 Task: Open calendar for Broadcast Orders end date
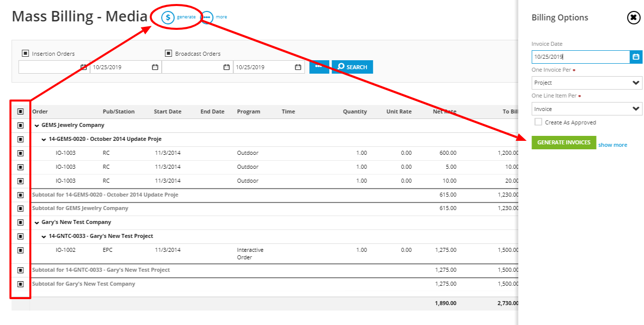(298, 67)
